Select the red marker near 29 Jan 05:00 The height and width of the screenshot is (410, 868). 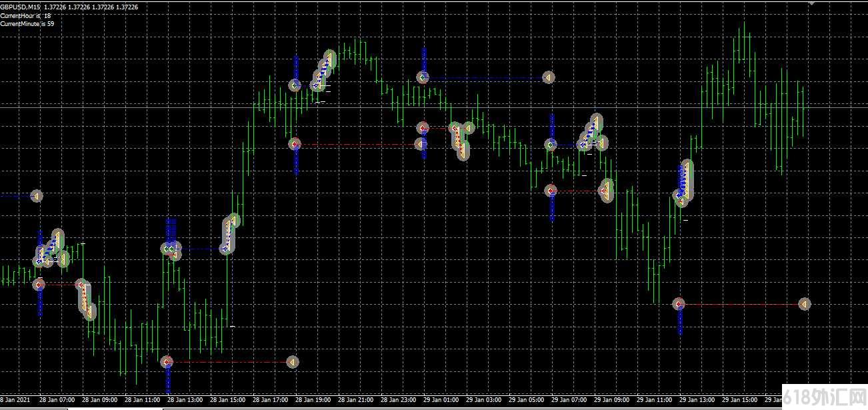tap(551, 191)
